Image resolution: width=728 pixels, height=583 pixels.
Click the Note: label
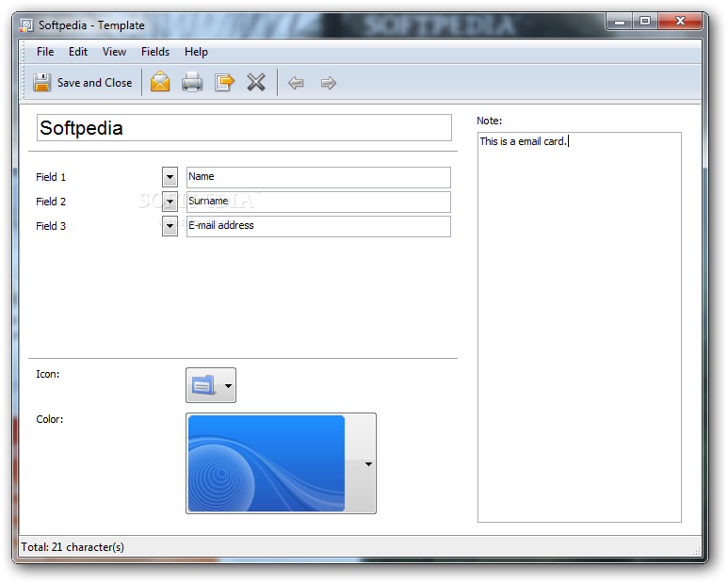[x=490, y=121]
